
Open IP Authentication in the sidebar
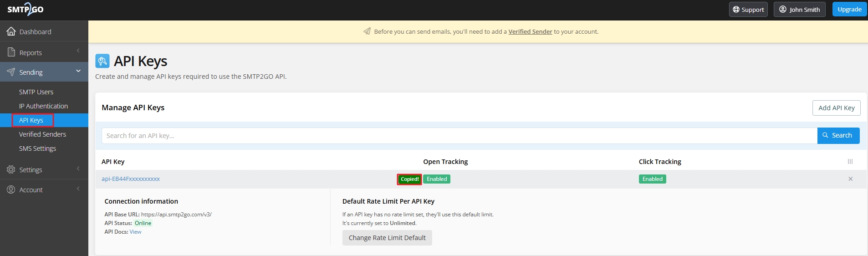tap(43, 106)
